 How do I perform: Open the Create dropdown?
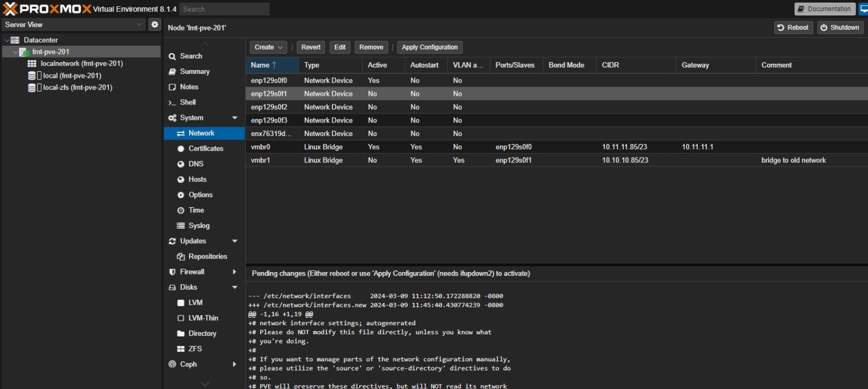268,47
